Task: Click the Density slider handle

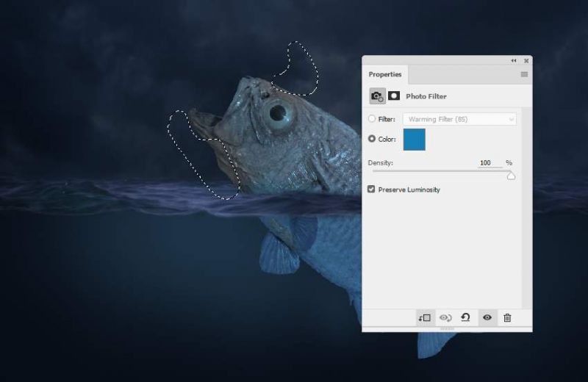Action: point(511,176)
